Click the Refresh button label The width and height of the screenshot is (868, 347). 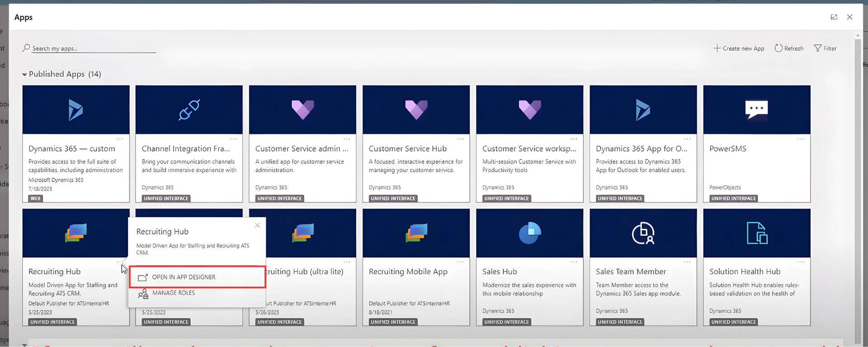tap(794, 48)
